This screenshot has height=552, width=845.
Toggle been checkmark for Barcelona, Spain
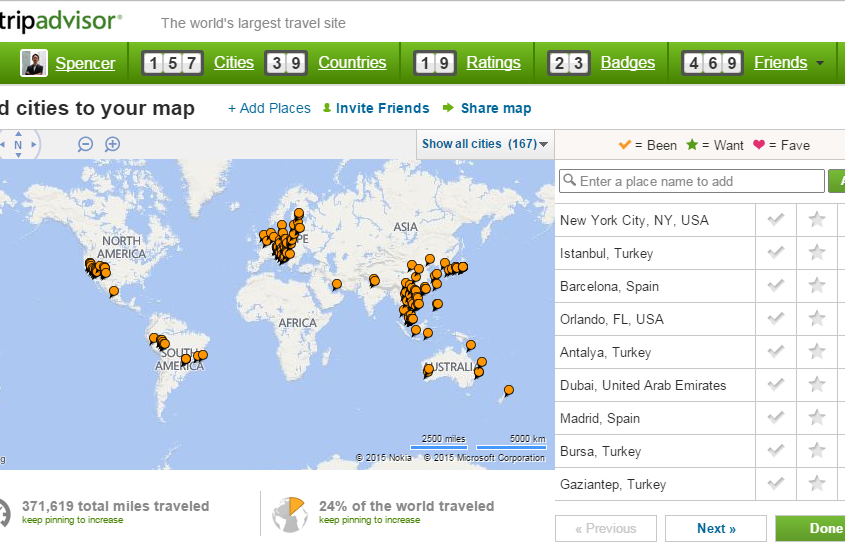(775, 286)
